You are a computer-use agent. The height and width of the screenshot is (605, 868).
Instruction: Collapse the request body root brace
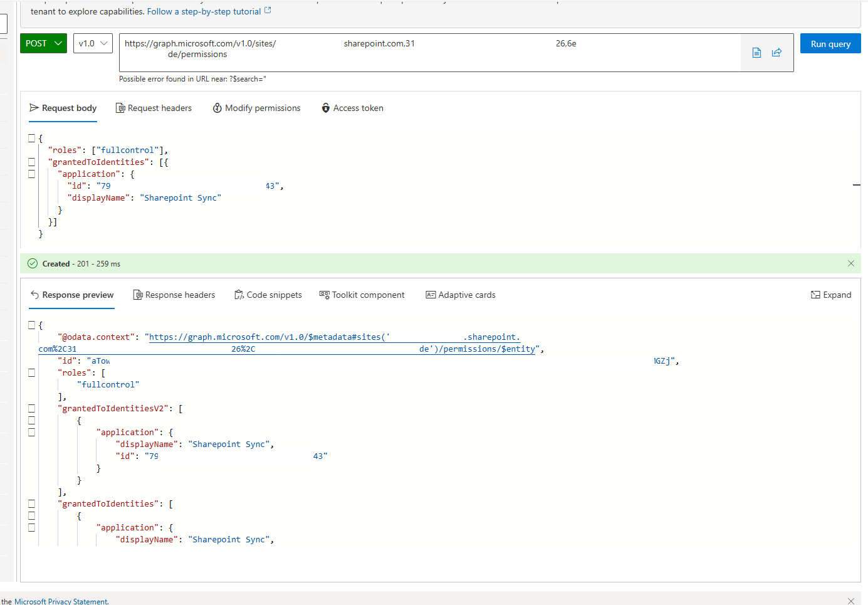31,138
